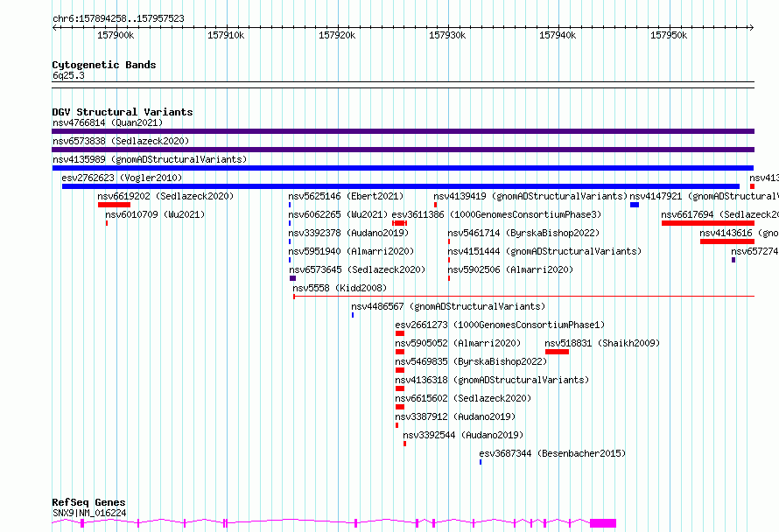Click the SNX9|NM_016224 gene label
The image size is (779, 532).
tap(89, 513)
